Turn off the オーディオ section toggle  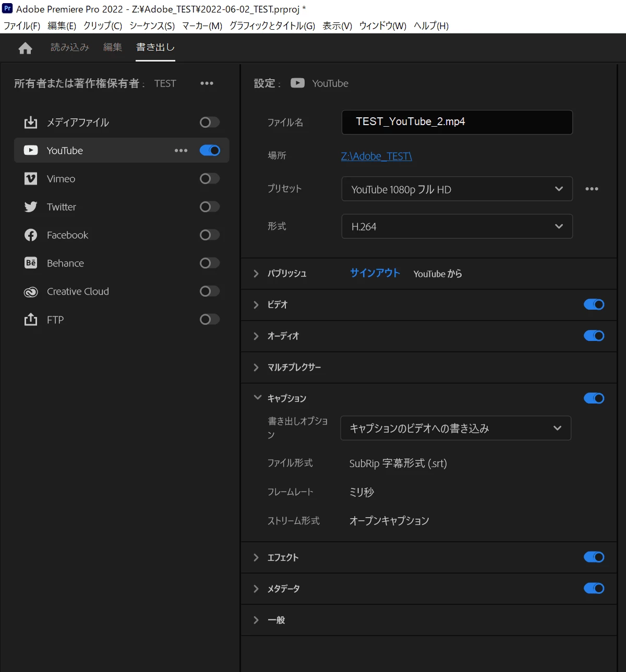594,336
